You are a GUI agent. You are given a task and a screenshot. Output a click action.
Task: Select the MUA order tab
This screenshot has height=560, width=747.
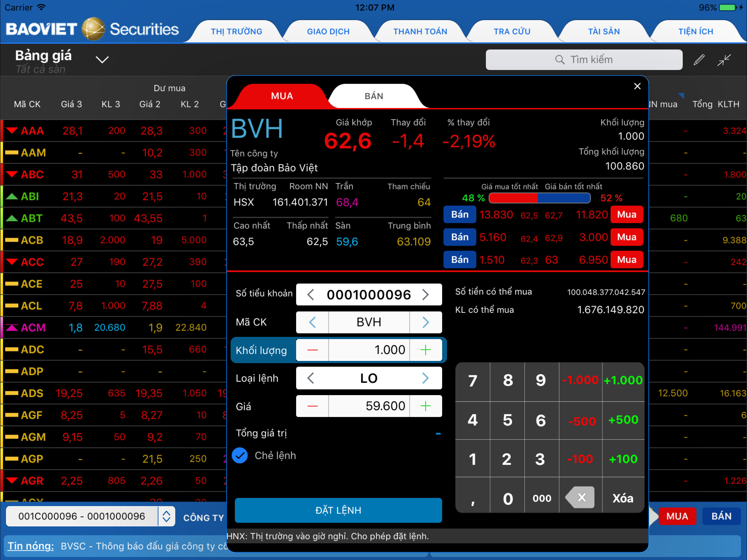coord(282,96)
